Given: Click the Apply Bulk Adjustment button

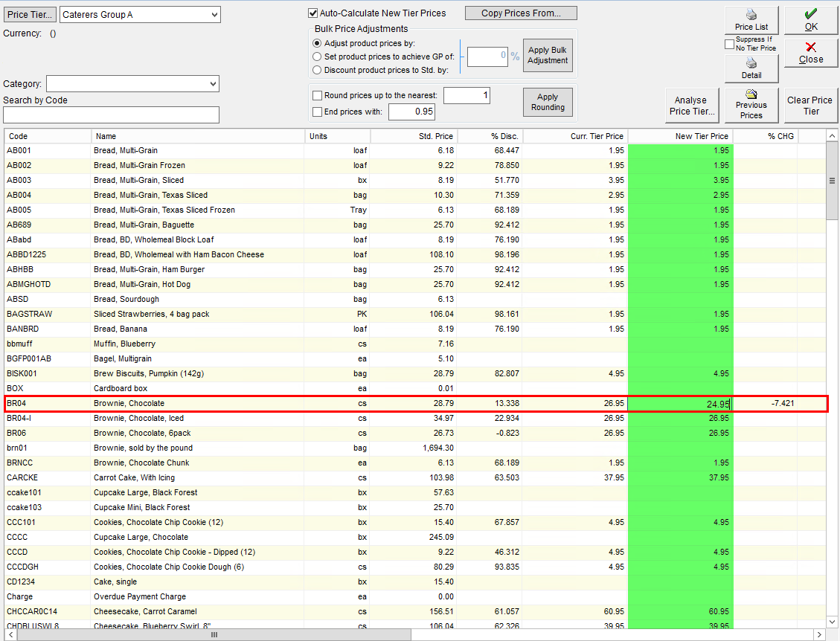Looking at the screenshot, I should [548, 55].
